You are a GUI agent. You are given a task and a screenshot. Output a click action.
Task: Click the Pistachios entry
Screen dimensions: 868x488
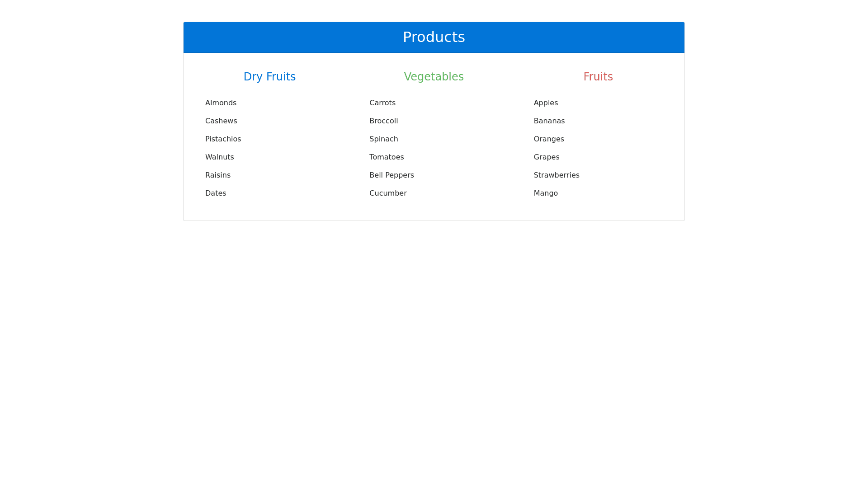(223, 139)
